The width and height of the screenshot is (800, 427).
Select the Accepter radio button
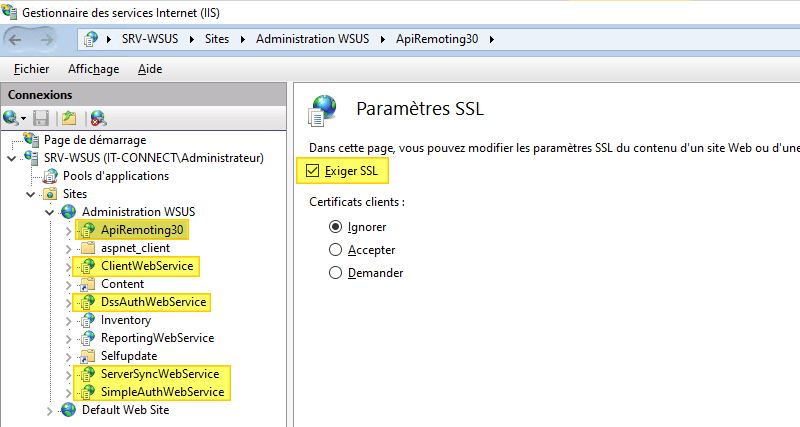(336, 250)
